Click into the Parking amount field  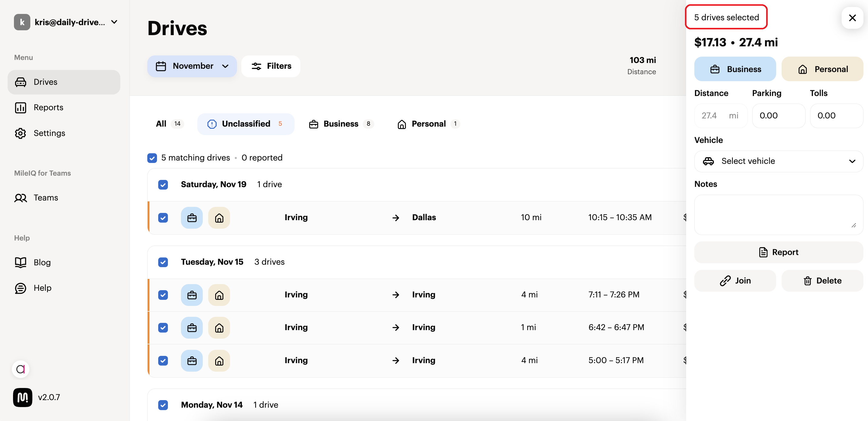click(x=778, y=116)
